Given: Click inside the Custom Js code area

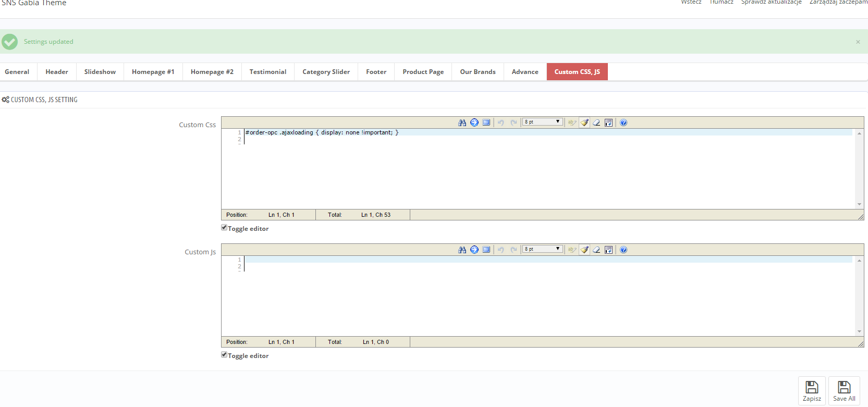Looking at the screenshot, I should point(547,297).
